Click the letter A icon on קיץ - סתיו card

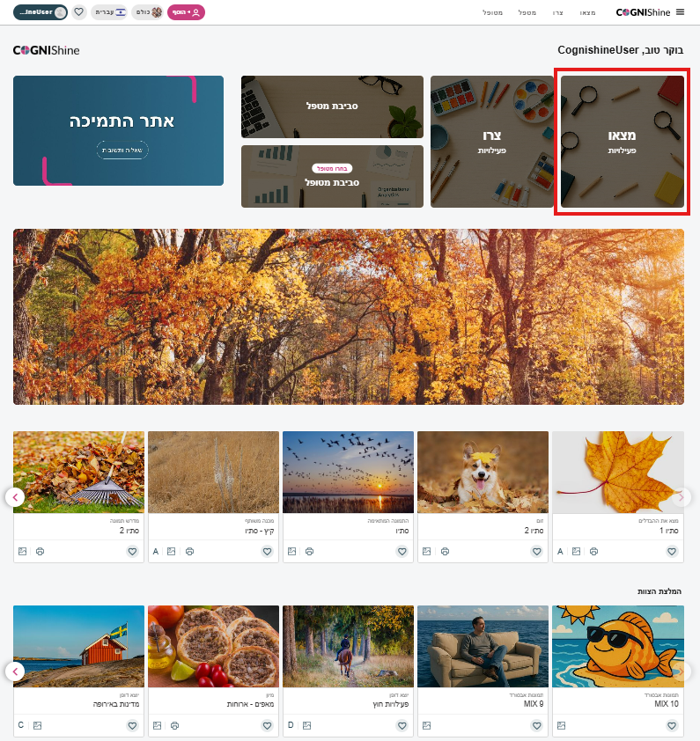tap(156, 552)
